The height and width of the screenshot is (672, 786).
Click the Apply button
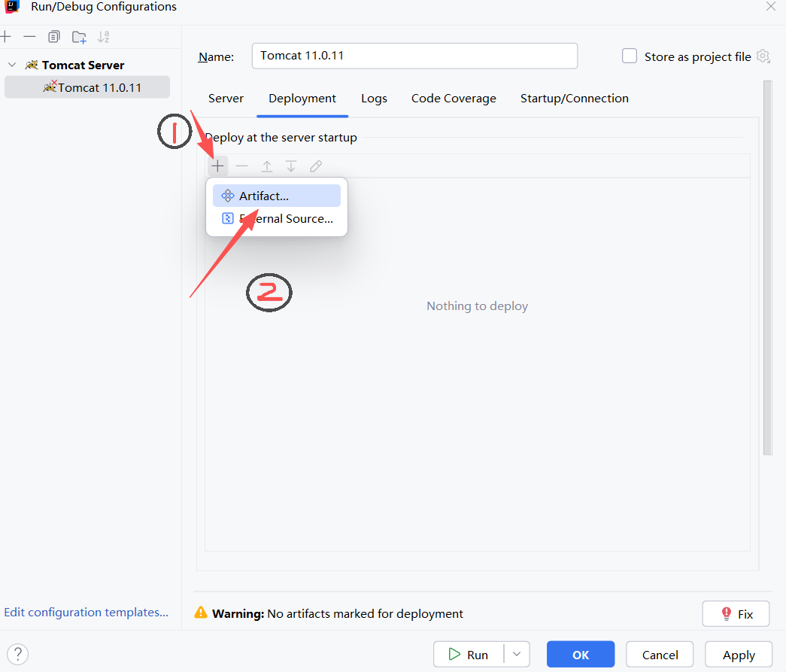click(x=739, y=655)
